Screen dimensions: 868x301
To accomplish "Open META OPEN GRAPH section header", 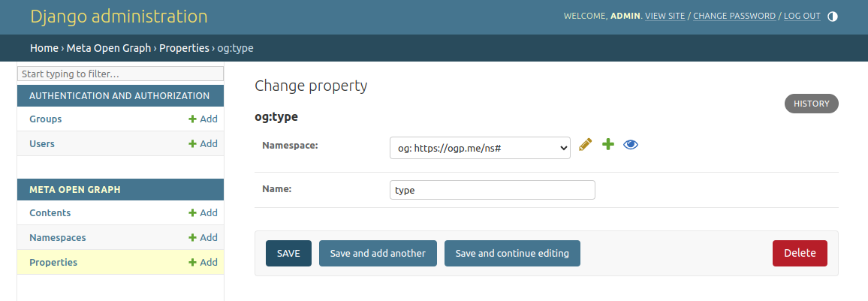I will (x=75, y=190).
